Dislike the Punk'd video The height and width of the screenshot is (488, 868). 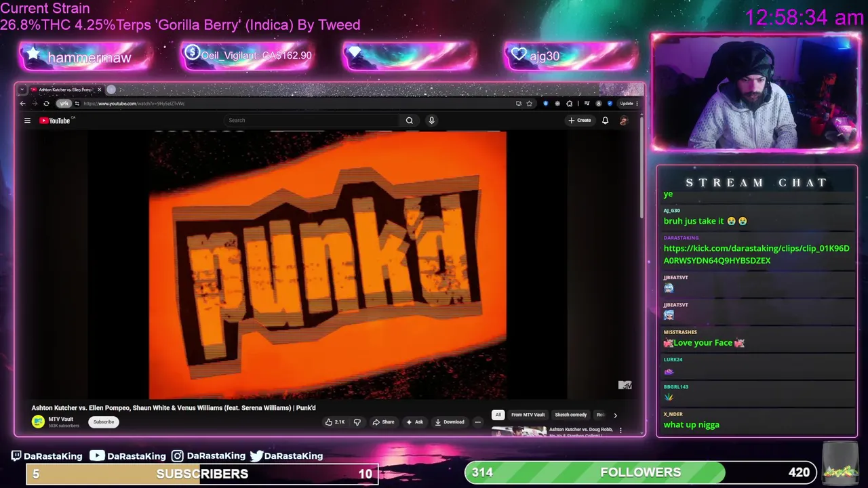[x=357, y=422]
